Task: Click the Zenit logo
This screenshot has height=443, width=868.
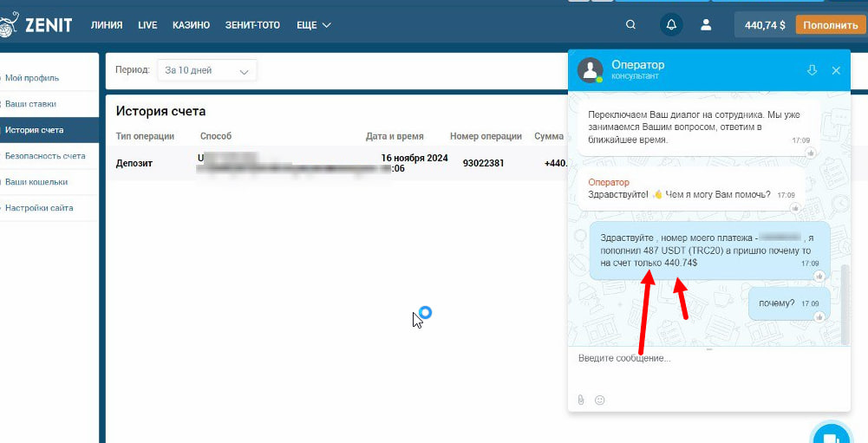Action: pos(36,25)
